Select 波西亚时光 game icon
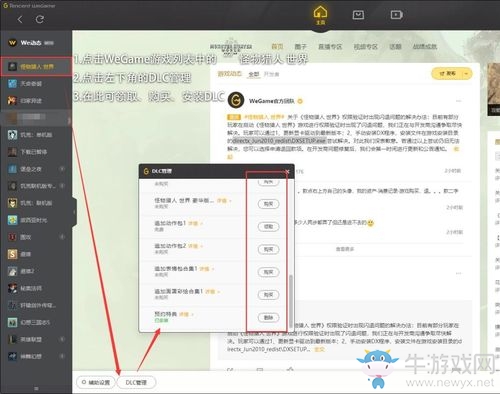This screenshot has width=500, height=394. click(12, 220)
